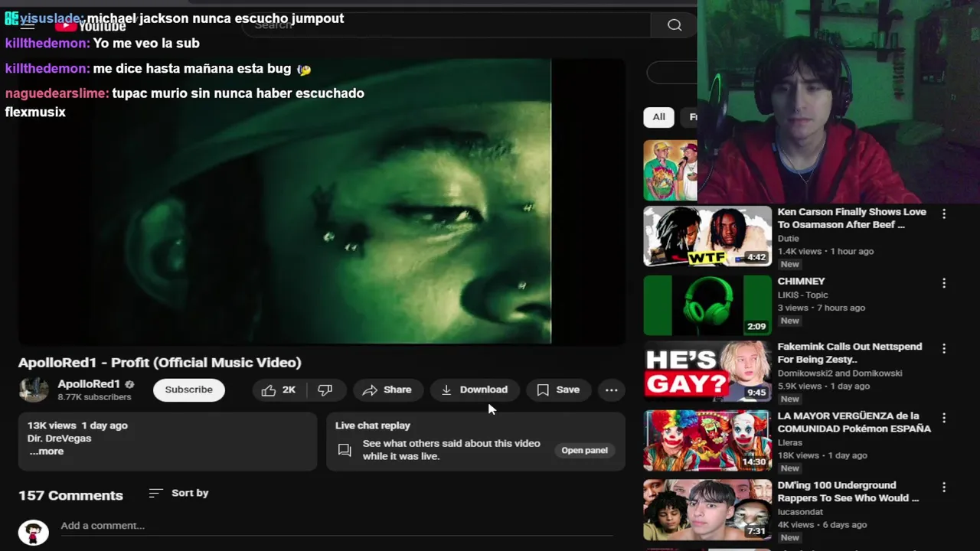This screenshot has height=551, width=980.
Task: Open the three-dot more actions menu
Action: [x=611, y=390]
